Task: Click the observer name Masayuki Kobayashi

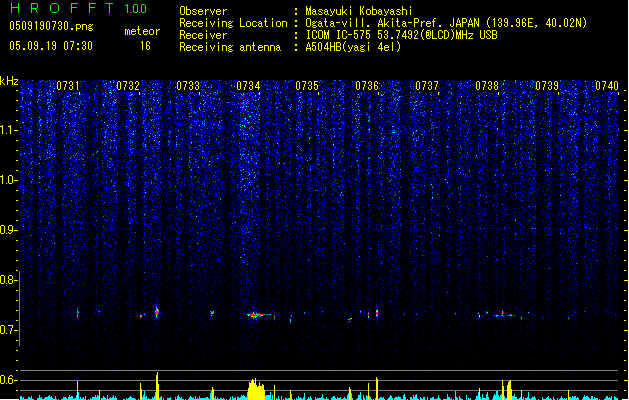Action: click(359, 11)
